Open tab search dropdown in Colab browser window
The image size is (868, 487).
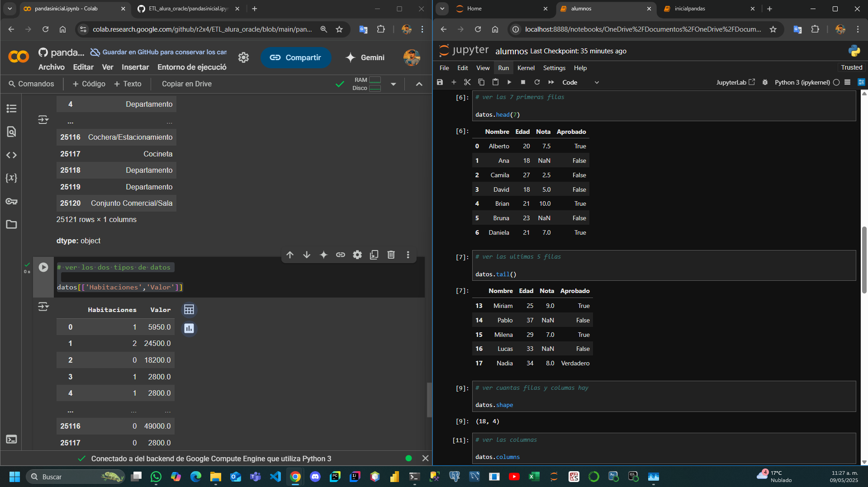(9, 9)
